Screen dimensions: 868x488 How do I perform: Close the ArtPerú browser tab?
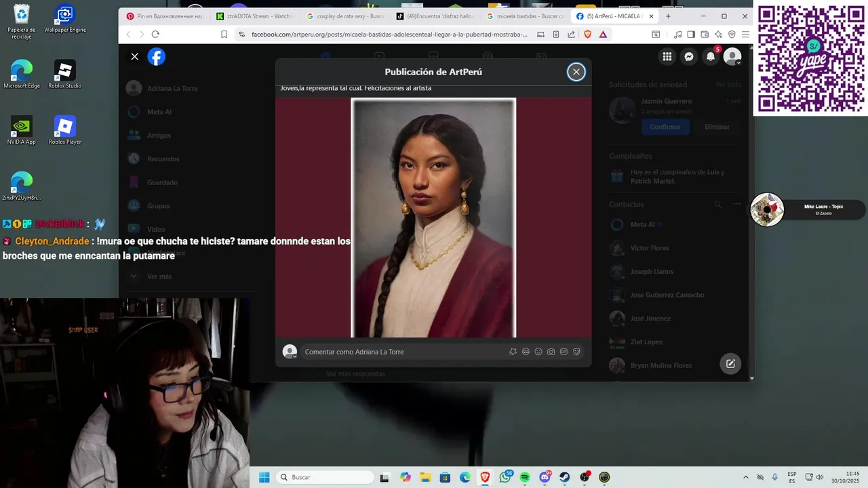coord(652,16)
